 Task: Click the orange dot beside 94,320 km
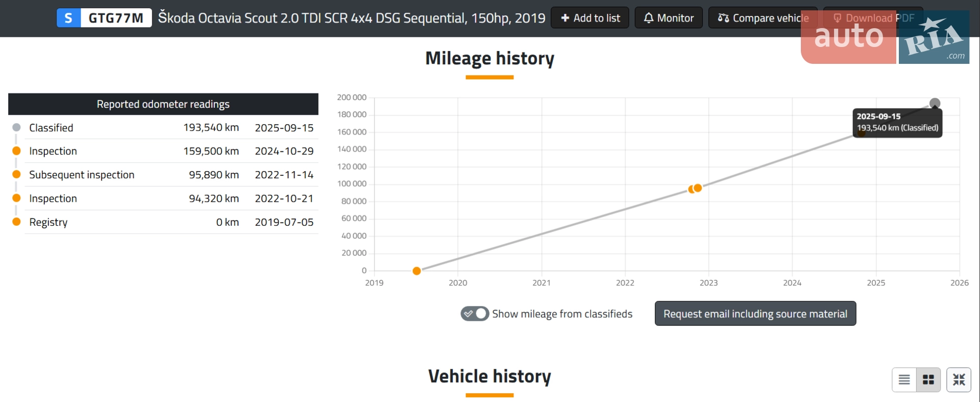tap(16, 198)
